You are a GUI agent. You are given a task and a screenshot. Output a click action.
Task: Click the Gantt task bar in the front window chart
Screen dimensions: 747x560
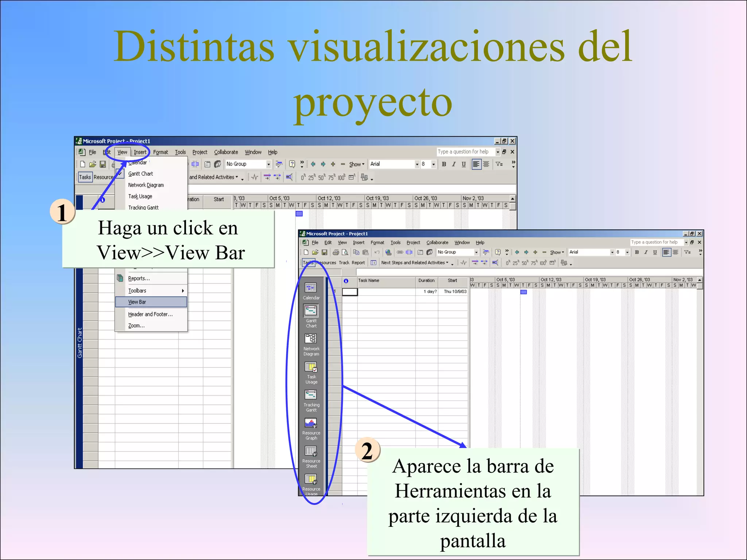pyautogui.click(x=523, y=292)
